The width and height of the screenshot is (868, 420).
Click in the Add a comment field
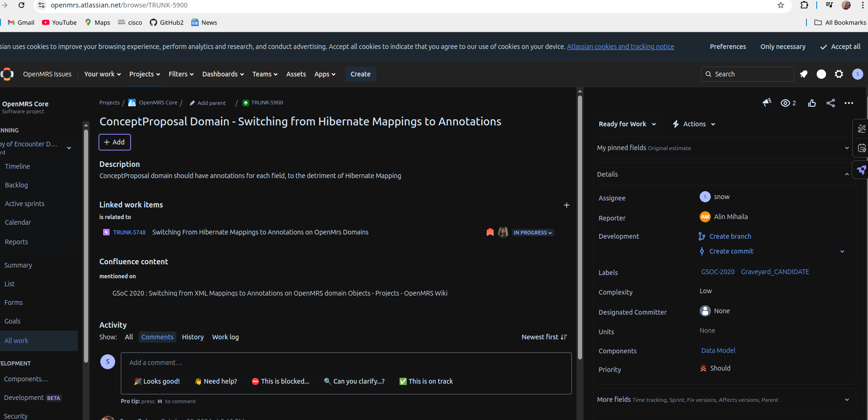tap(346, 363)
